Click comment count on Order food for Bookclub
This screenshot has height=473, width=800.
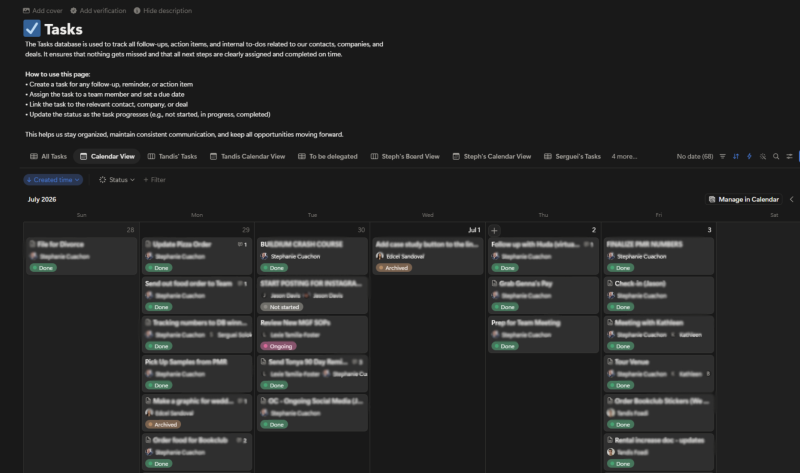[242, 440]
